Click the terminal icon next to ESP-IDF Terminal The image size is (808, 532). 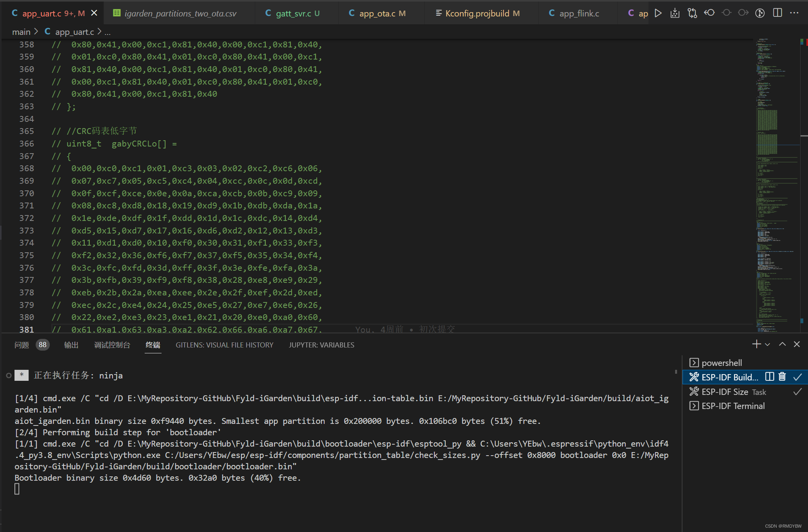tap(694, 406)
